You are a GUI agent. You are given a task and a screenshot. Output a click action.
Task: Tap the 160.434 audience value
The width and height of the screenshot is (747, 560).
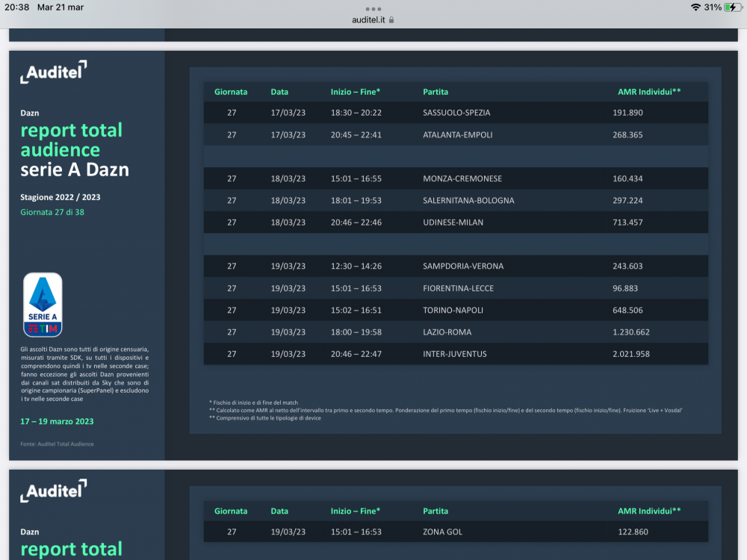point(627,178)
